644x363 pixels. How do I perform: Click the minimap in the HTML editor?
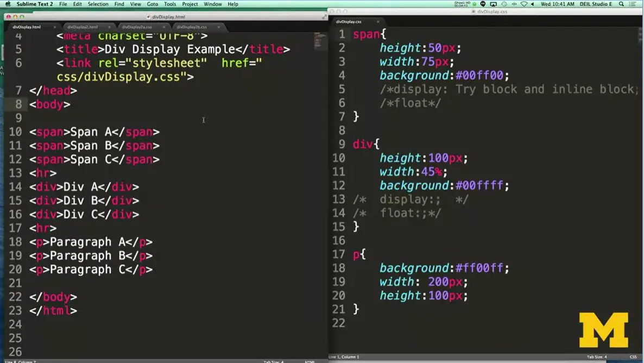point(320,43)
